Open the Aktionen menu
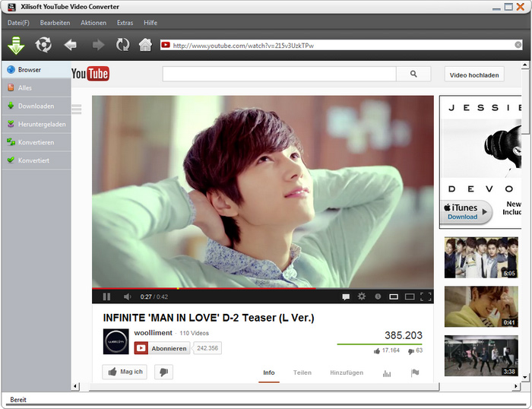Viewport: 532px width, 409px height. click(x=93, y=23)
